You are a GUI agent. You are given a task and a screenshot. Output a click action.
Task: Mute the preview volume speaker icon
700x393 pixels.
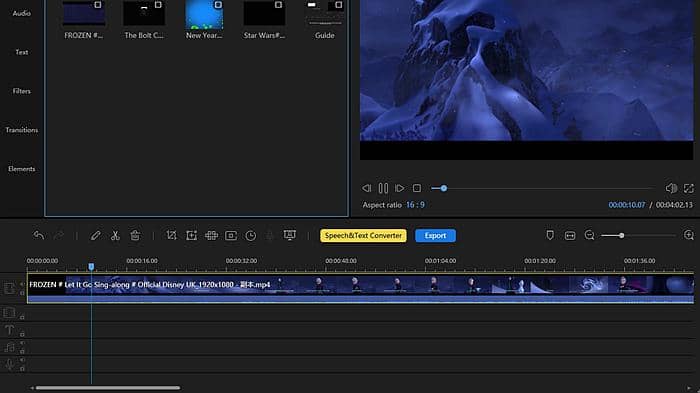pos(671,188)
